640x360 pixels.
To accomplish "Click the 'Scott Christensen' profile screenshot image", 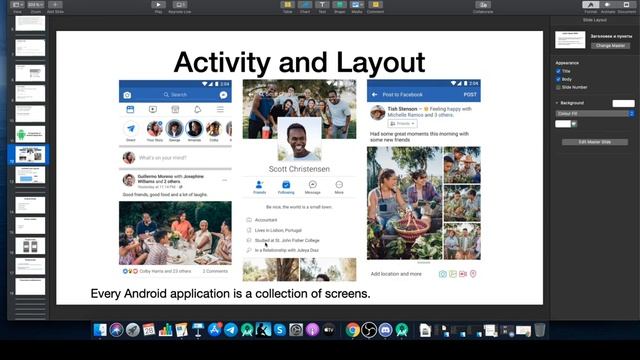I will coord(299,180).
